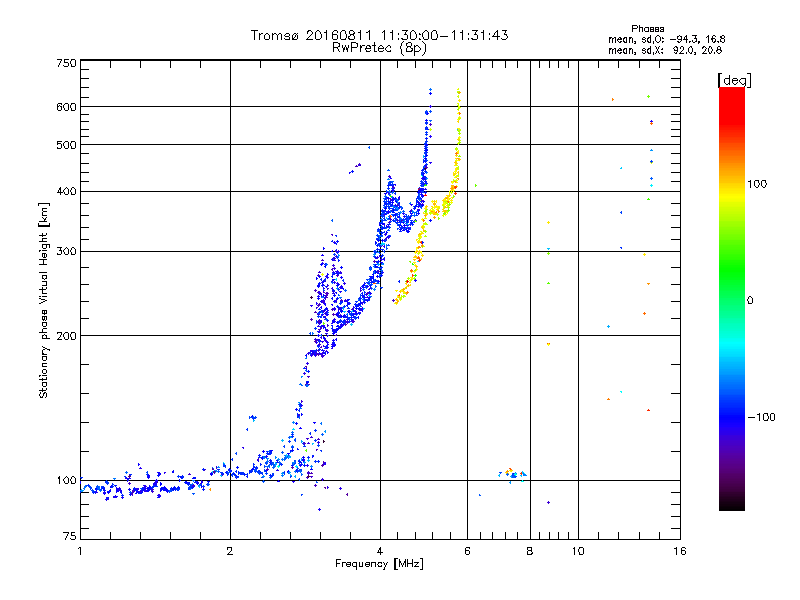
Task: Click the 'mean, sd,O: -94.3, 16.8' line
Action: point(666,39)
